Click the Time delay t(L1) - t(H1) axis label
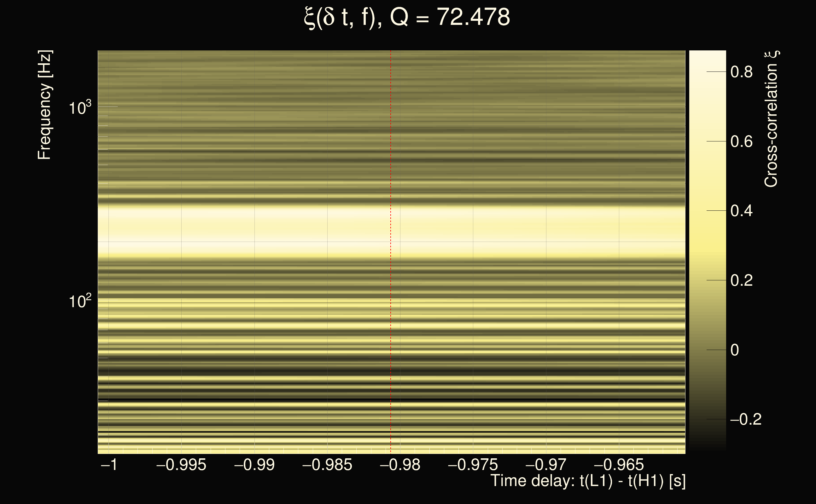 pyautogui.click(x=588, y=481)
